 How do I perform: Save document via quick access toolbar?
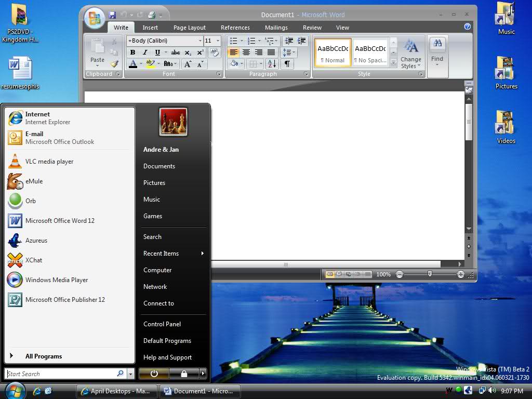point(112,15)
